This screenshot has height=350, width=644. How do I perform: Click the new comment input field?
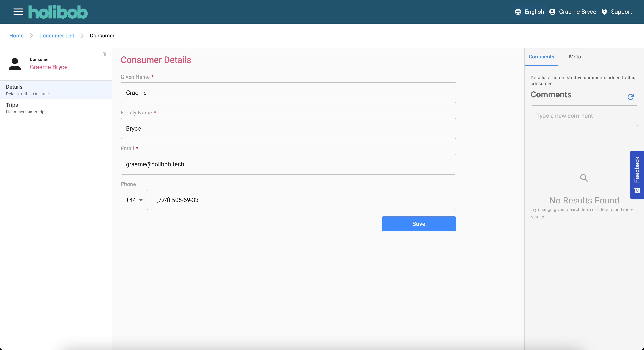point(584,116)
